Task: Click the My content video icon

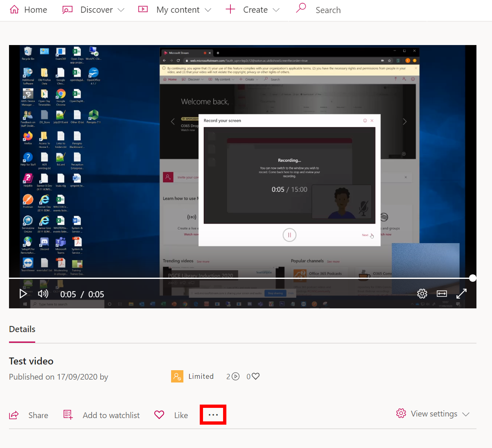Action: [x=143, y=9]
